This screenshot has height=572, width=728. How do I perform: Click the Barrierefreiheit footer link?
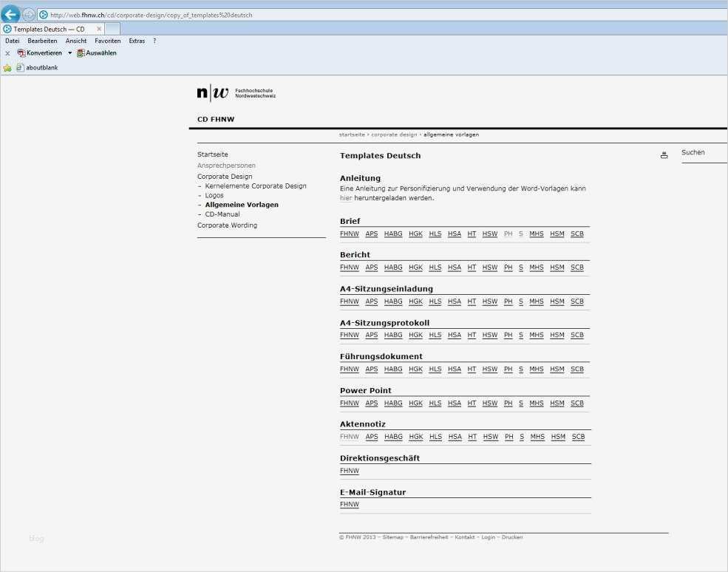429,537
